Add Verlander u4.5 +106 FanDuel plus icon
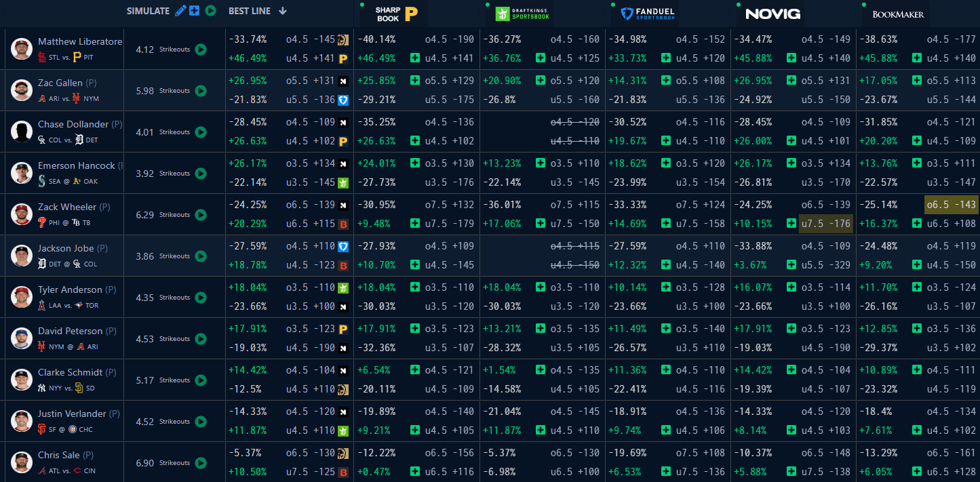The width and height of the screenshot is (980, 482). pyautogui.click(x=666, y=430)
